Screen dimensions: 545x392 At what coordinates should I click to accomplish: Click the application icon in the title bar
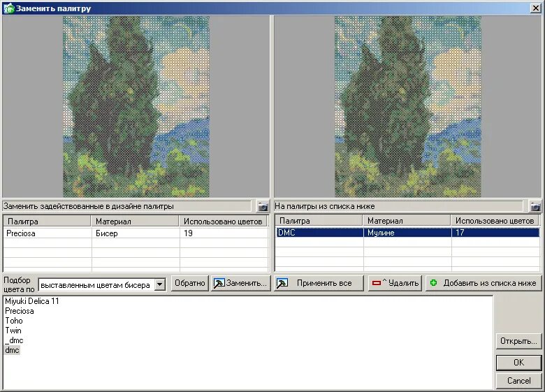click(x=8, y=8)
